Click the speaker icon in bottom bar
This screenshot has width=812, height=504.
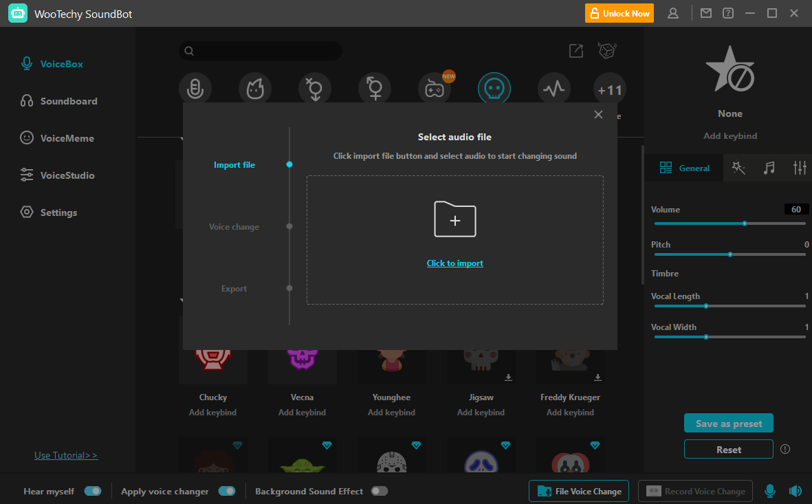tap(795, 491)
